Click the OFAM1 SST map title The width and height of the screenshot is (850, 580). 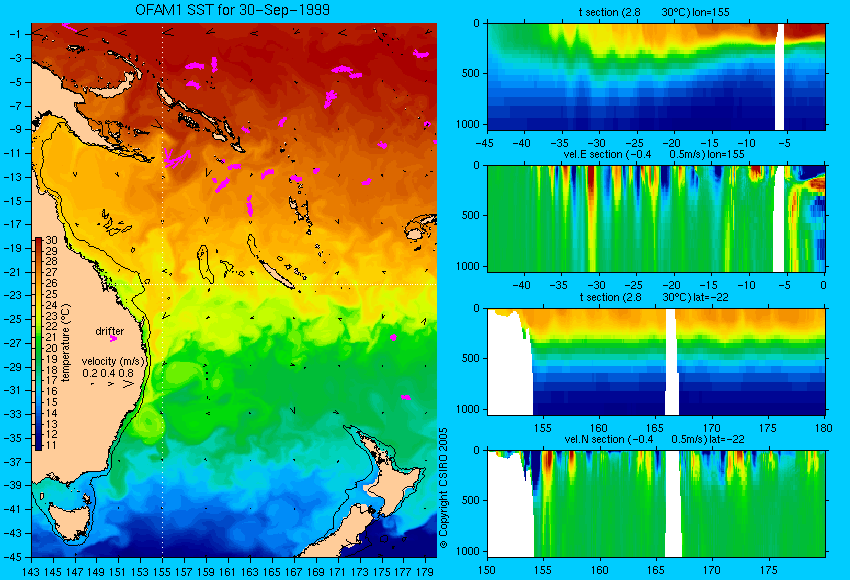click(233, 10)
